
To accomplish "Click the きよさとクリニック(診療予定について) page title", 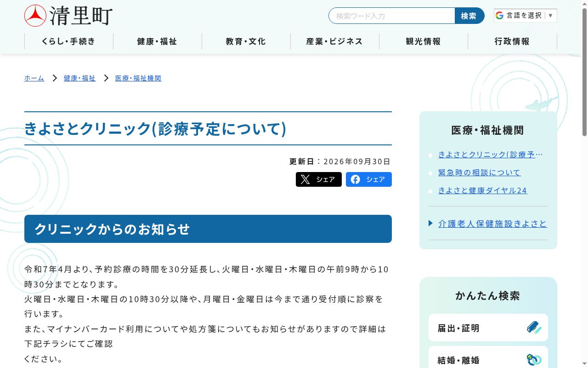I will pos(155,128).
